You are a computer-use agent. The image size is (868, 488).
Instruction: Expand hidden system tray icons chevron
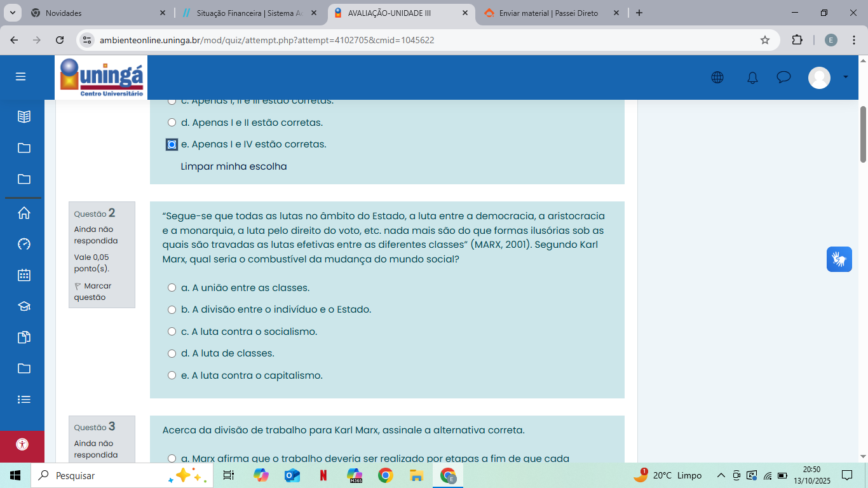coord(721,475)
